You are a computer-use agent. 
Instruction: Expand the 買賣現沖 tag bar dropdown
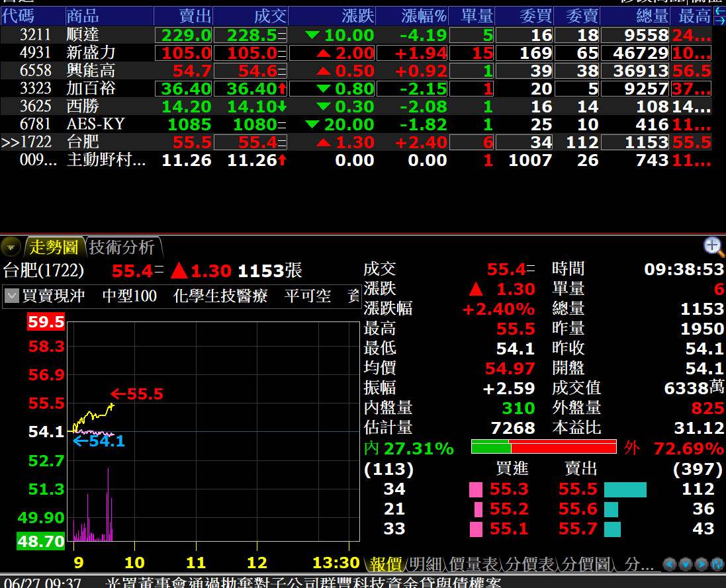[12, 296]
